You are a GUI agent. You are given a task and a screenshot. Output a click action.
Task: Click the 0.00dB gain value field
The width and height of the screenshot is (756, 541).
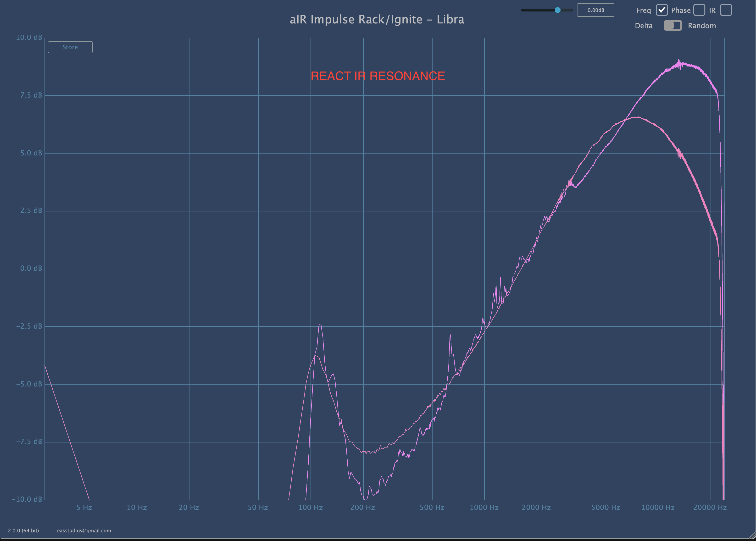point(596,10)
